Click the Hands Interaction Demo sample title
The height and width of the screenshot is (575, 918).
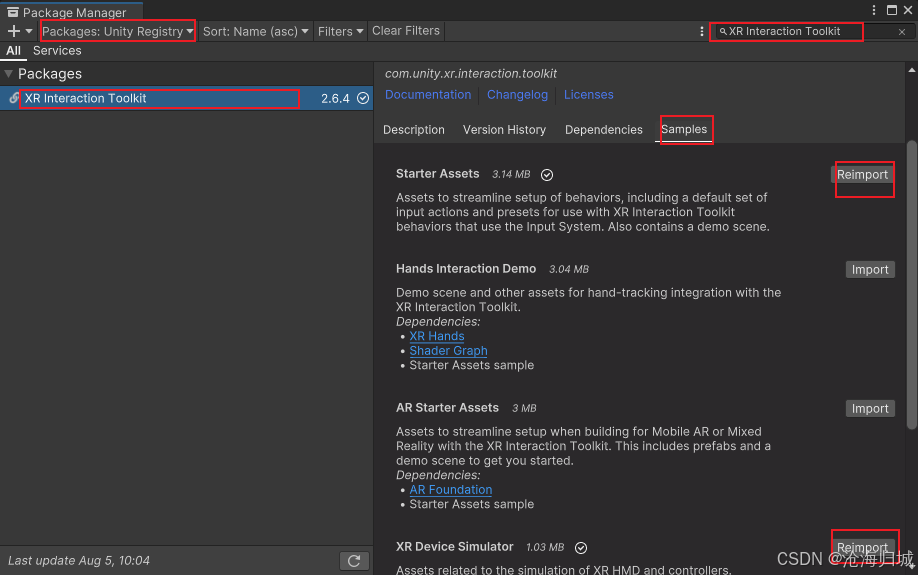tap(466, 269)
